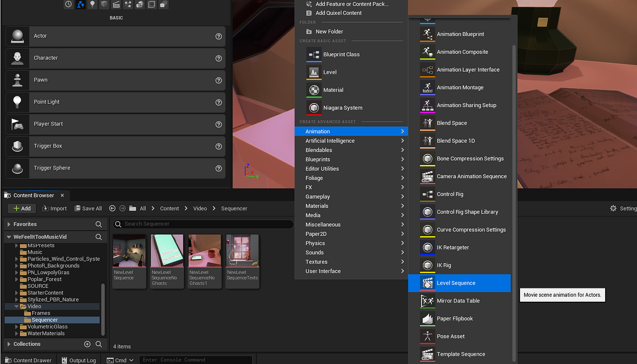Open the NewLevelSequence thumbnail
Image resolution: width=637 pixels, height=364 pixels.
129,250
